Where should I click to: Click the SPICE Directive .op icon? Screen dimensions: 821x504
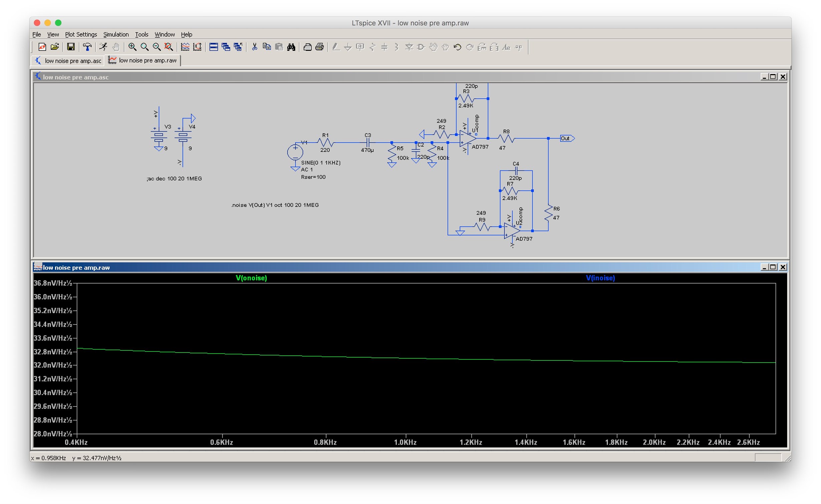point(519,47)
